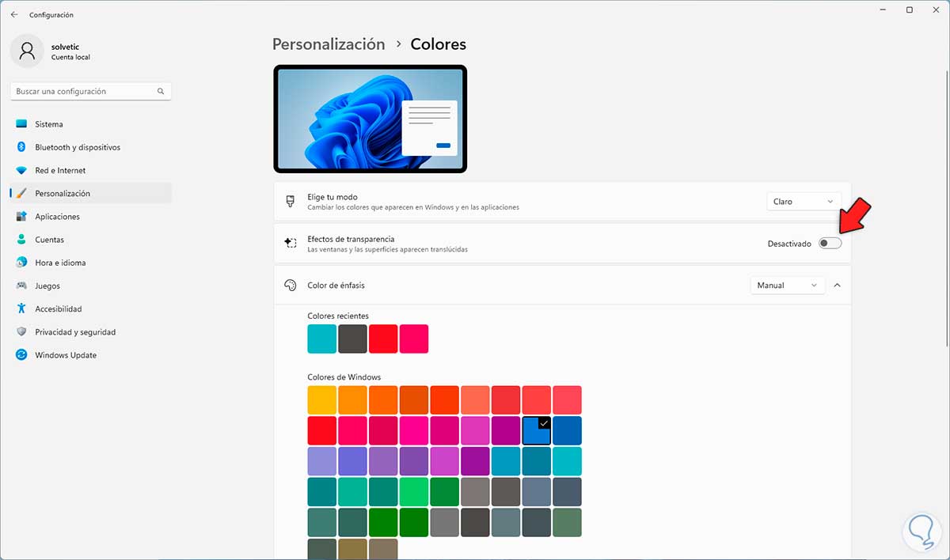Open the Claro mode dropdown

tap(804, 202)
